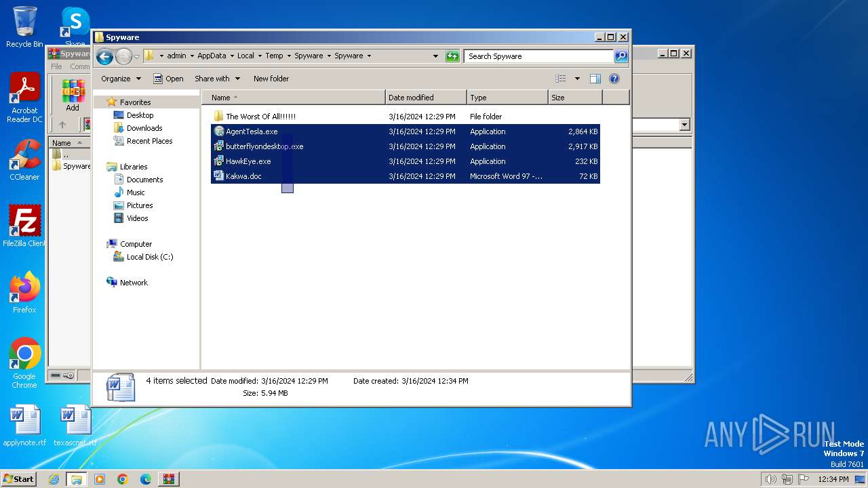Image resolution: width=868 pixels, height=488 pixels.
Task: Click the Help question mark icon
Action: click(x=614, y=79)
